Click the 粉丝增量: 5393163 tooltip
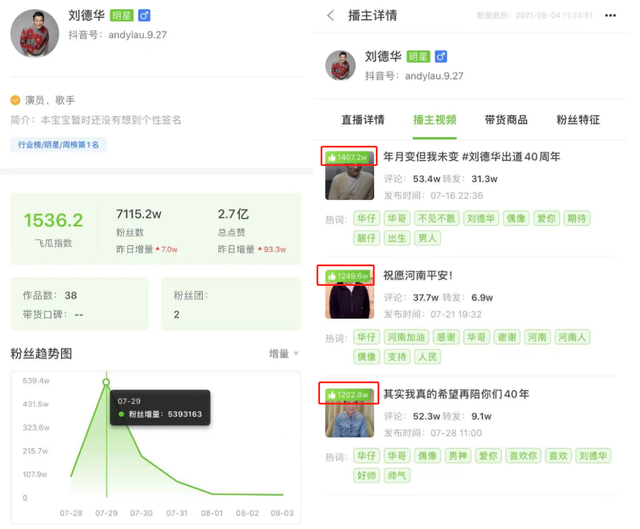640x529 pixels. [x=160, y=408]
